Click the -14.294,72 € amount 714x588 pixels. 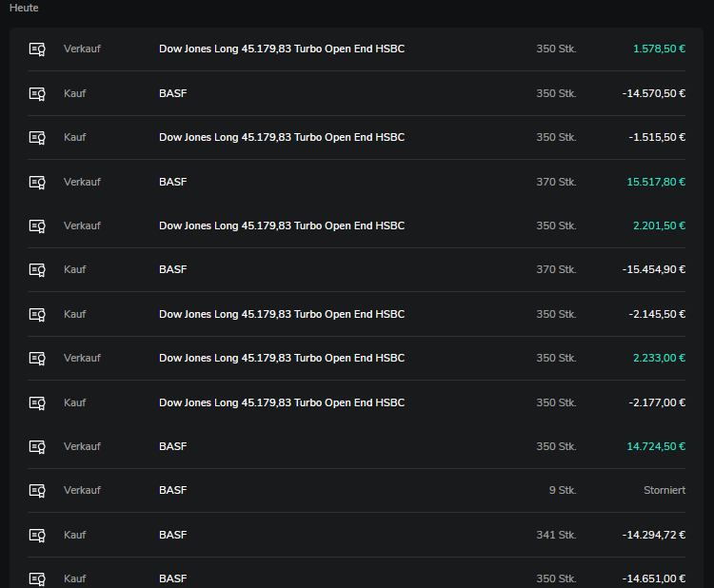tap(653, 535)
